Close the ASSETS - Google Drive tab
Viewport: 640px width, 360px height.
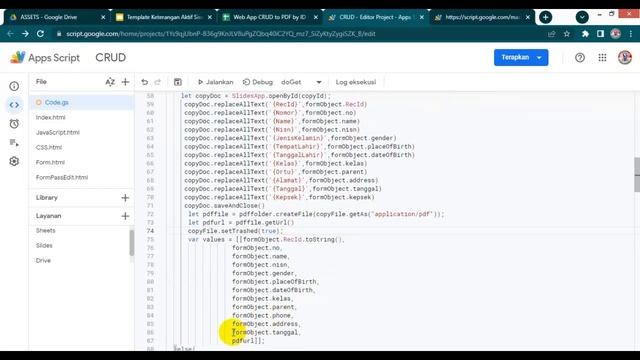pyautogui.click(x=103, y=17)
